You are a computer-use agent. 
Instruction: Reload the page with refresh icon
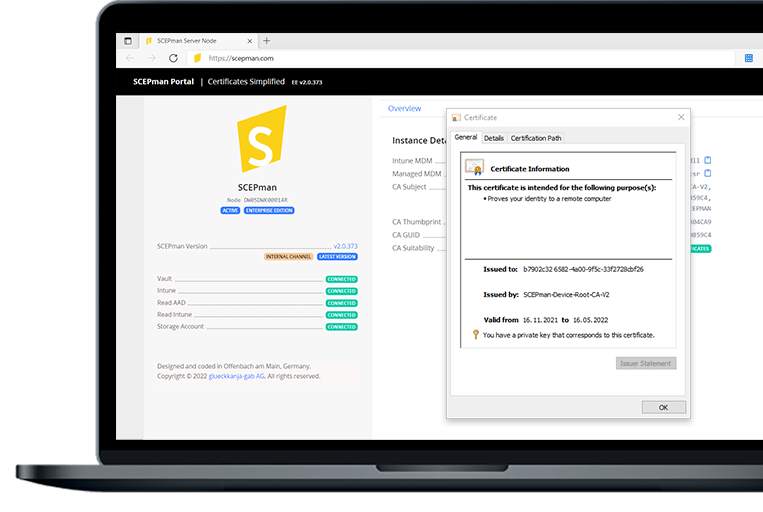[173, 58]
